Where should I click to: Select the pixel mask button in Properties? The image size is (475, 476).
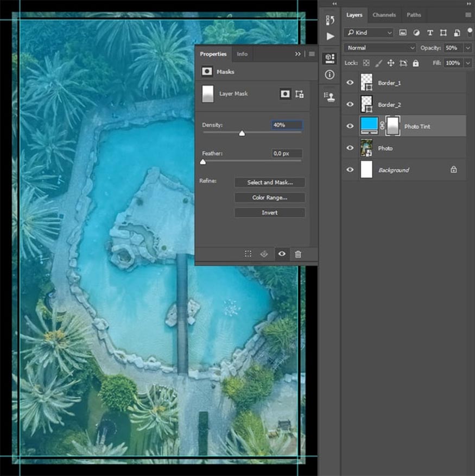coord(285,94)
